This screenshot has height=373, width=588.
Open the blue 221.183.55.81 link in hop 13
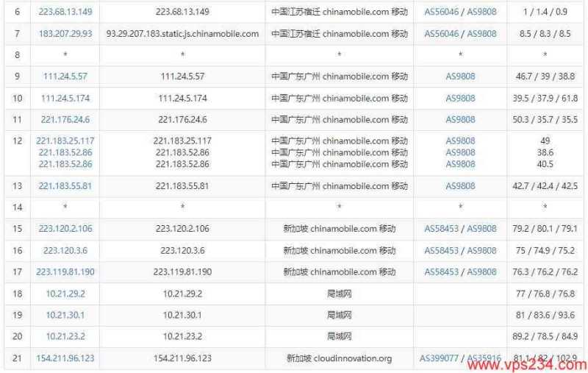[x=65, y=185]
